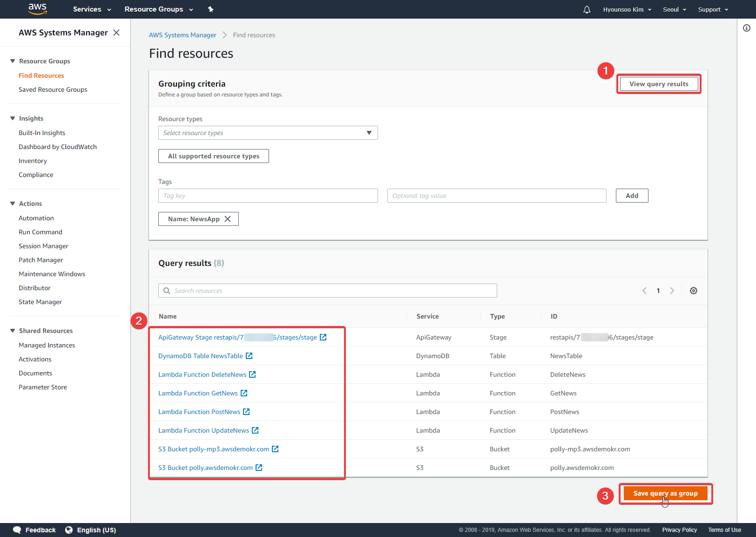Click the Service column header

tap(427, 316)
